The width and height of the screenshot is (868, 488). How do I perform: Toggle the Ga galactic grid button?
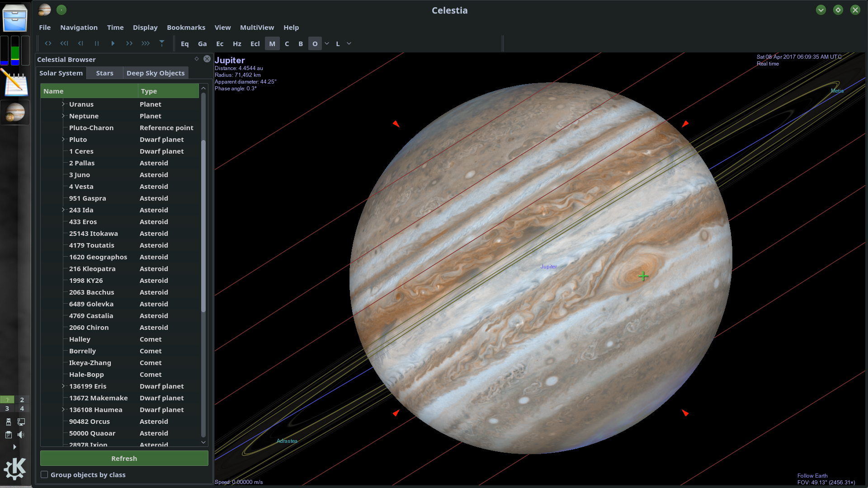click(203, 44)
